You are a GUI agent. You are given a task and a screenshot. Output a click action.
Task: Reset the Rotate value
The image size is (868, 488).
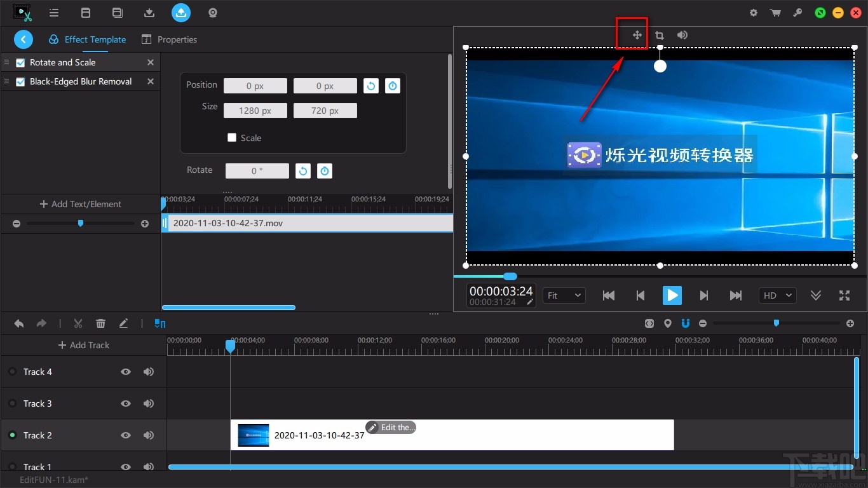[303, 171]
